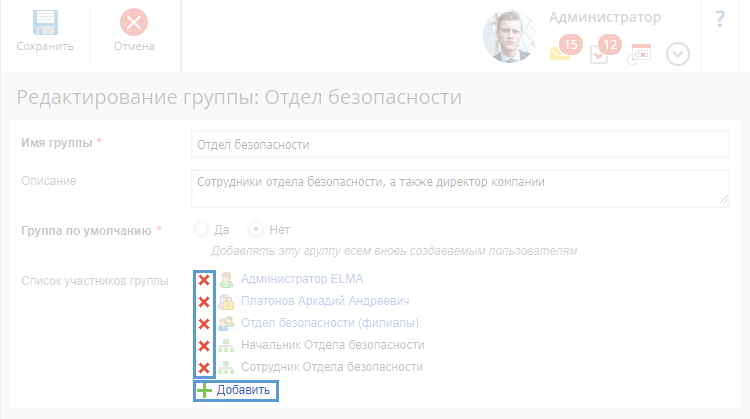
Task: Click the resize handle of the Описание field
Action: click(724, 200)
